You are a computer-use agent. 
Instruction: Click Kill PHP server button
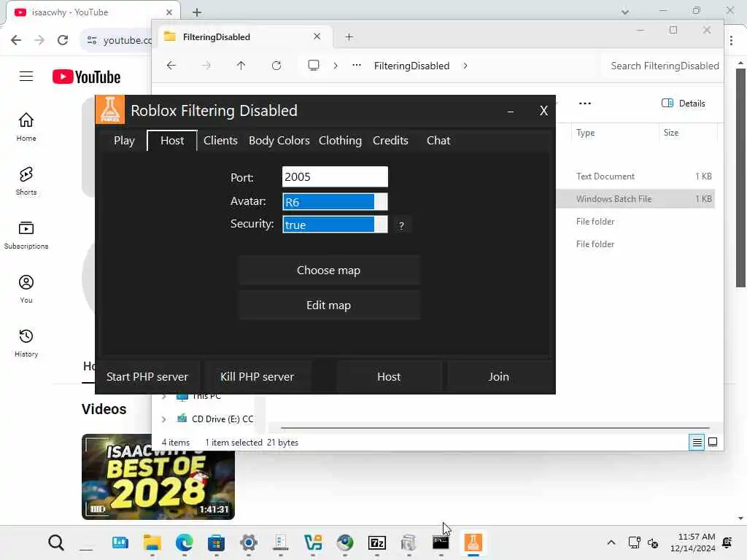coord(258,377)
